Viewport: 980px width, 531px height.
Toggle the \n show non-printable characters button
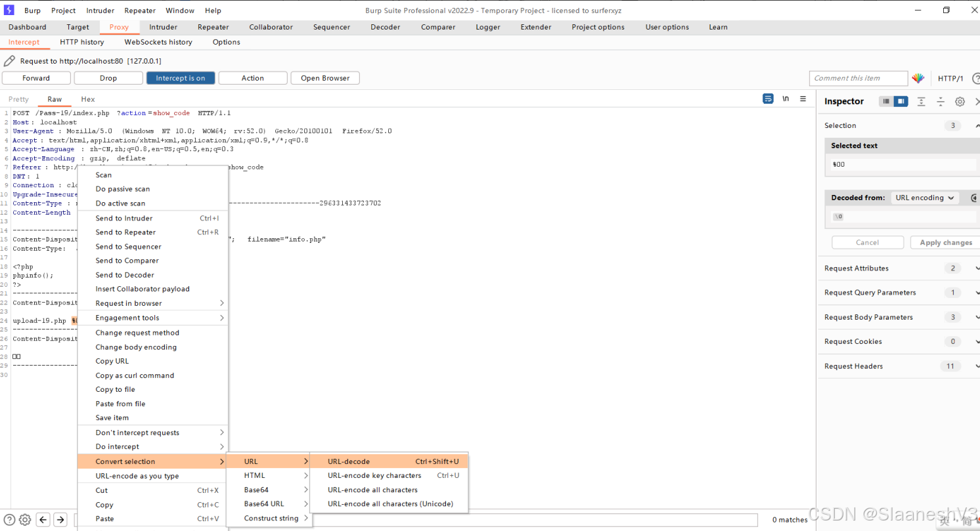pyautogui.click(x=786, y=99)
